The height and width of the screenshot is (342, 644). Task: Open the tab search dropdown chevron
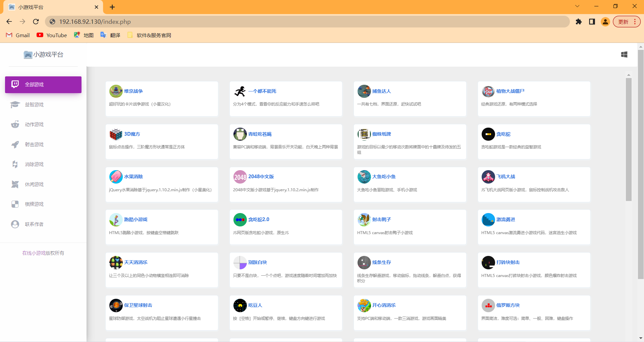[577, 6]
